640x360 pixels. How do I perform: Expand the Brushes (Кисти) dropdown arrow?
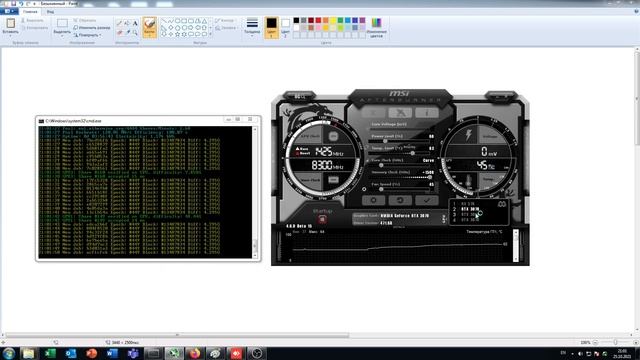click(x=149, y=36)
